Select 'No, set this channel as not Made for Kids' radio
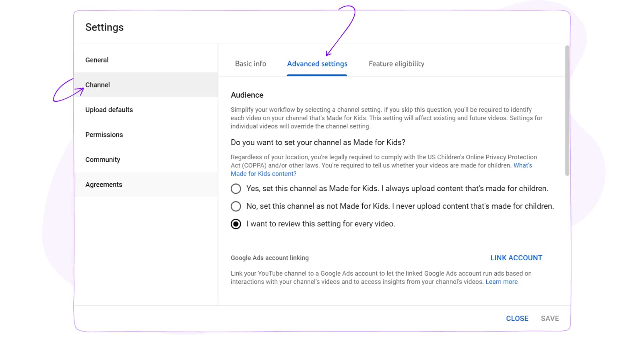Image resolution: width=644 pixels, height=342 pixels. (x=236, y=206)
